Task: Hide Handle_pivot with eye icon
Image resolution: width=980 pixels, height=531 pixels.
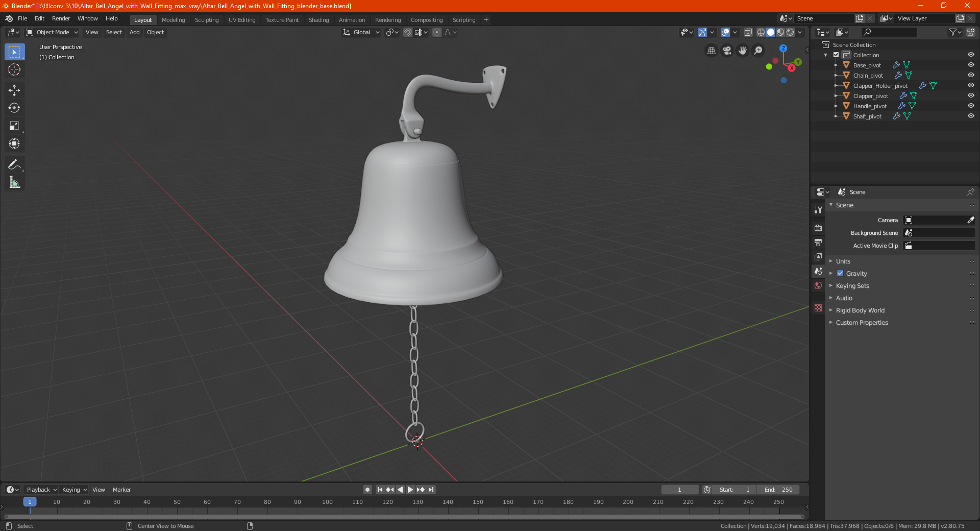Action: click(x=971, y=106)
